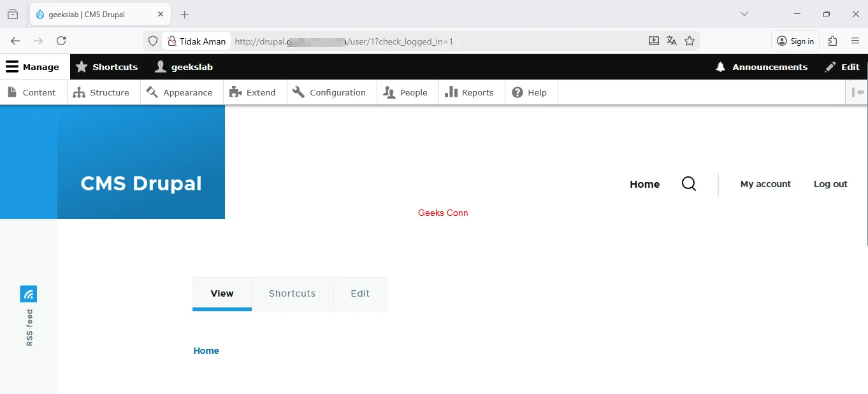
Task: Click the Help question-mark icon
Action: (517, 92)
